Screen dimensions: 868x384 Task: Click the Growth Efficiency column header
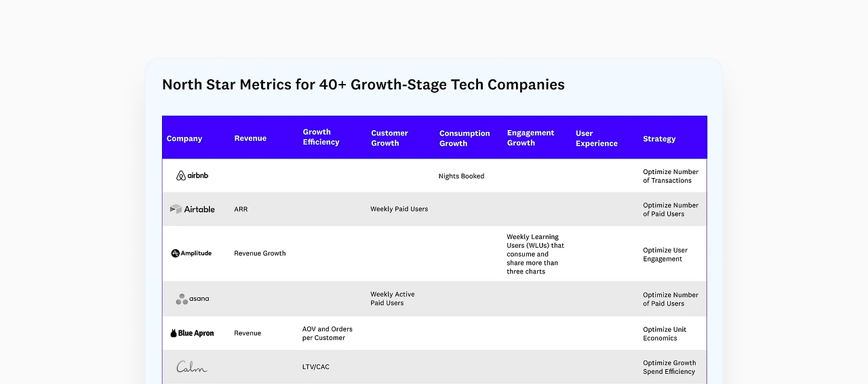point(321,137)
